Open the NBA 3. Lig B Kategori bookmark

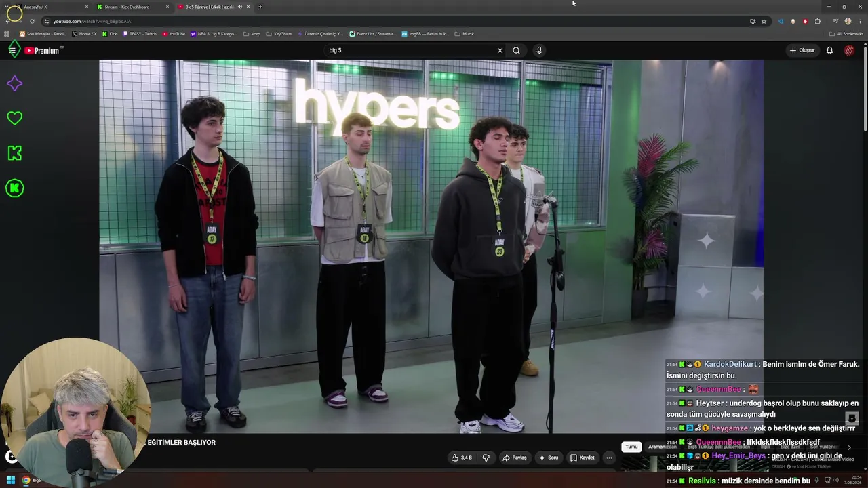(214, 34)
